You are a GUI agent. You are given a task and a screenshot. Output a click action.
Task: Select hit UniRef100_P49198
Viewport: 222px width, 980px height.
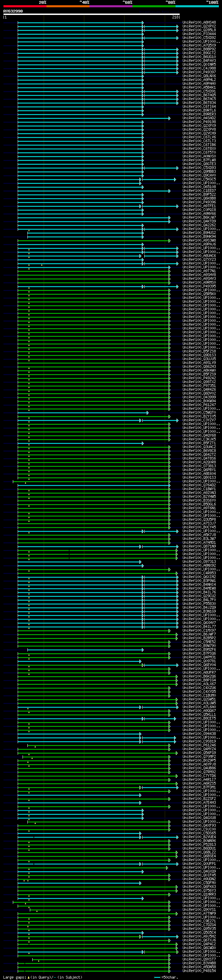(x=199, y=122)
